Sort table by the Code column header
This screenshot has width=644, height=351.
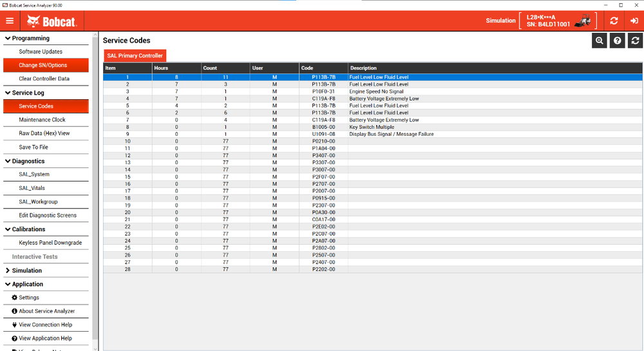click(323, 68)
